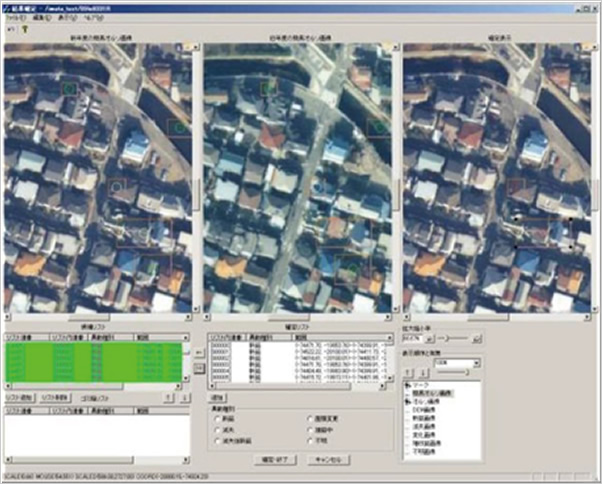
Task: Select the 建設中 update type radio button
Action: (311, 430)
